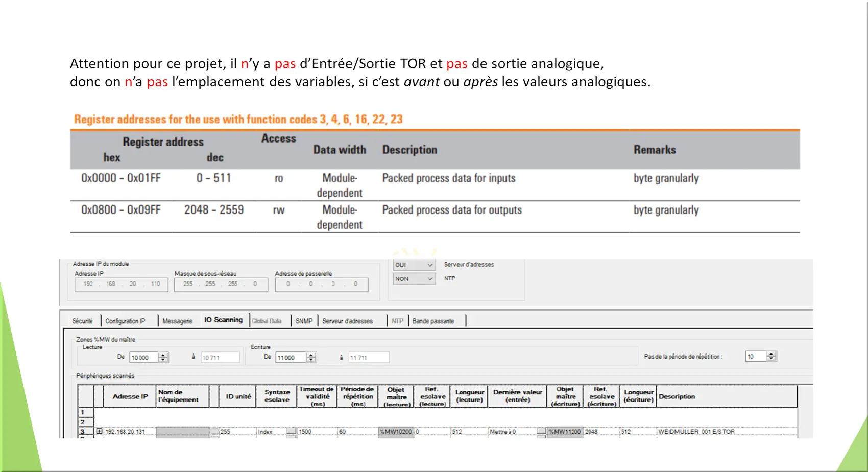Click the Ecriture De spinner arrows
Image resolution: width=868 pixels, height=472 pixels.
pos(311,358)
